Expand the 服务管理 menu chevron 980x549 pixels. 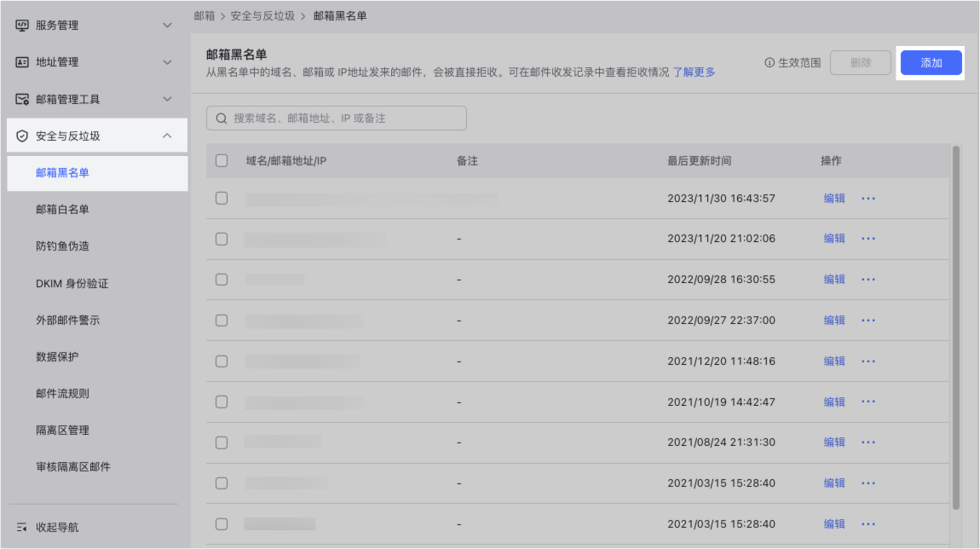click(167, 26)
